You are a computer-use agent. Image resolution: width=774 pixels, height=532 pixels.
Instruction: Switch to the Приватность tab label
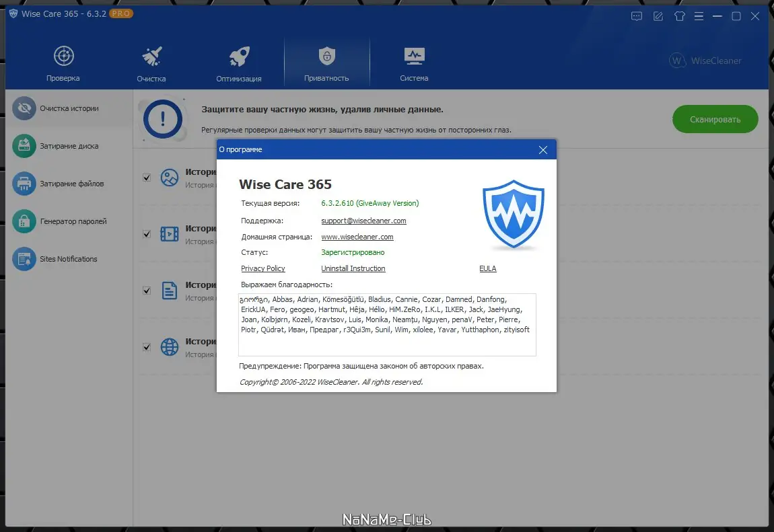pyautogui.click(x=326, y=79)
